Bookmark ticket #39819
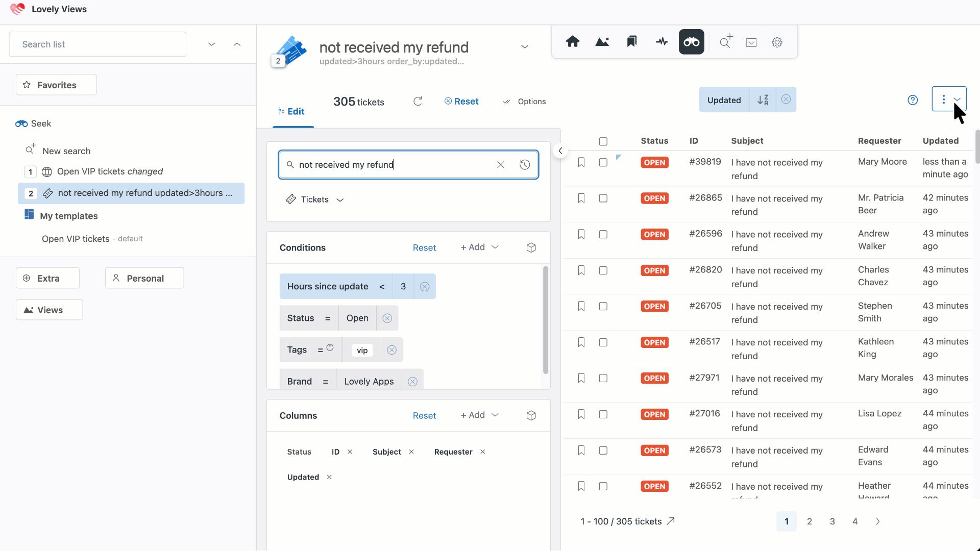980x551 pixels. [581, 162]
